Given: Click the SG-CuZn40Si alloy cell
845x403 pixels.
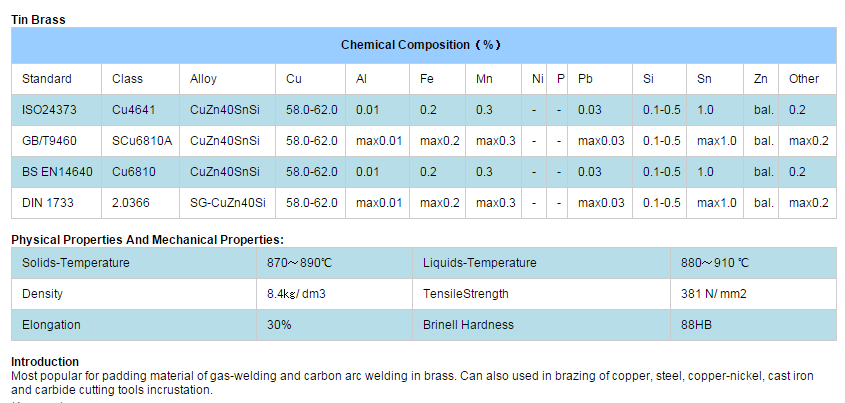Looking at the screenshot, I should click(x=228, y=203).
